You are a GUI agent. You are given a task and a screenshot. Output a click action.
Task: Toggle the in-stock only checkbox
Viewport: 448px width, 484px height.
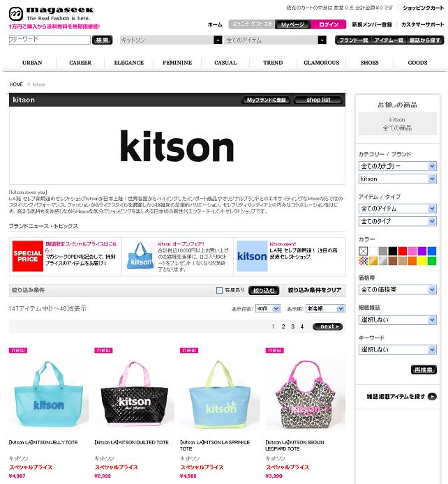pos(219,290)
